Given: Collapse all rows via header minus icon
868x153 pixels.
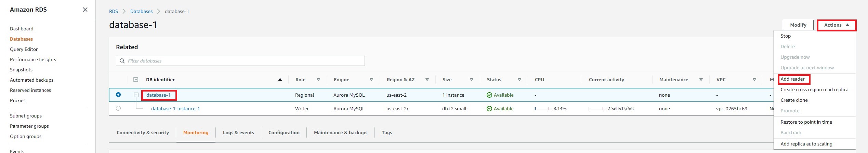Looking at the screenshot, I should pos(136,80).
